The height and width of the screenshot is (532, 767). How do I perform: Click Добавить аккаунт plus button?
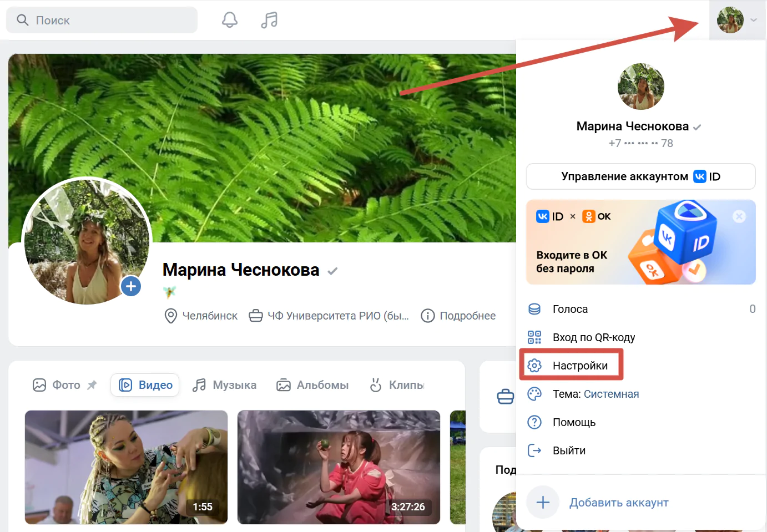(x=543, y=503)
